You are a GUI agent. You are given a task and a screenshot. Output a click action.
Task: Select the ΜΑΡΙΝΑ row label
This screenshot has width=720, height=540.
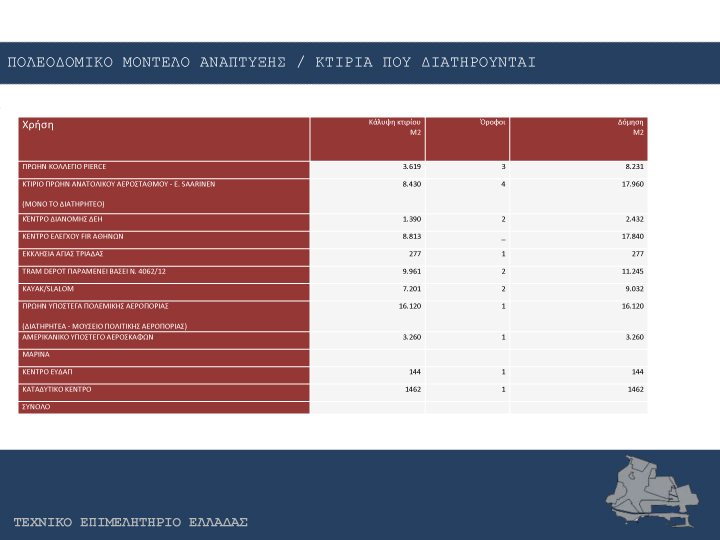click(x=36, y=354)
